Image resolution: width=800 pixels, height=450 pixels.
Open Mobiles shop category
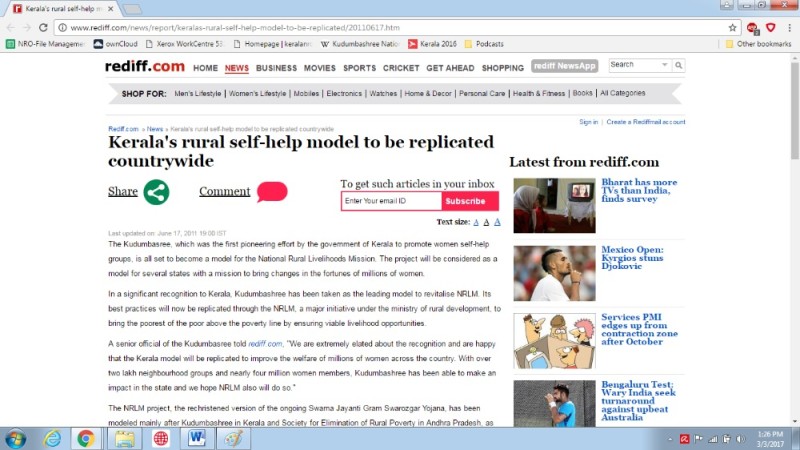point(306,93)
